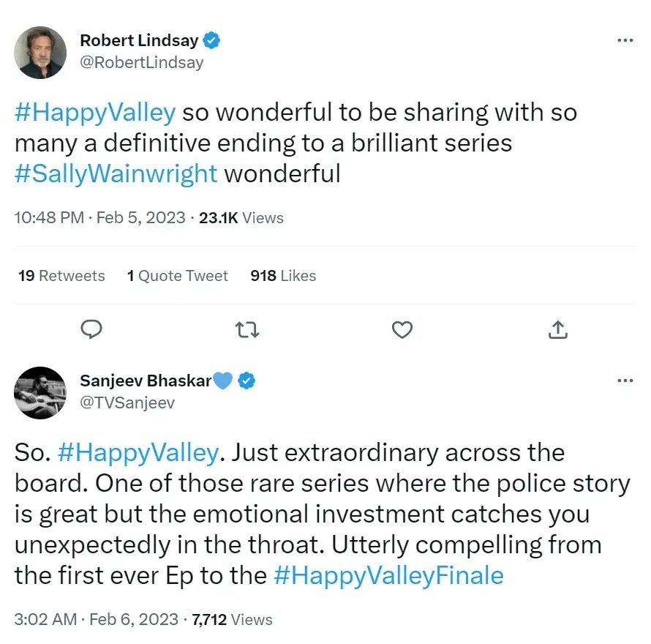The image size is (651, 644).
Task: Open the more options menu on Sanjeev Bhaskar's tweet
Action: coord(625,380)
